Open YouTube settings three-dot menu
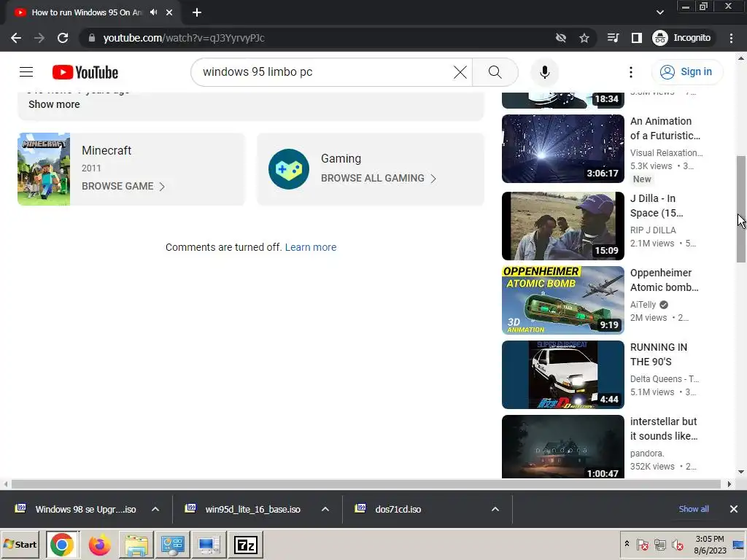 click(631, 72)
